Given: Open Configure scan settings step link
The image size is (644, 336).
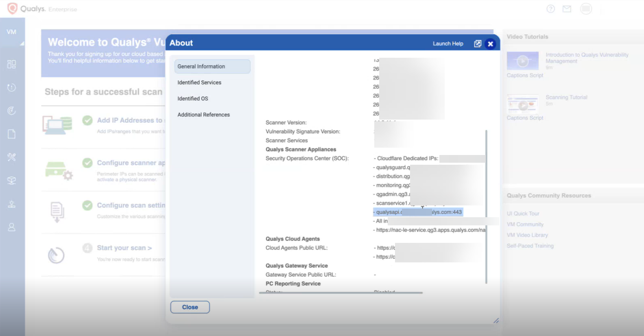Looking at the screenshot, I should (x=131, y=205).
